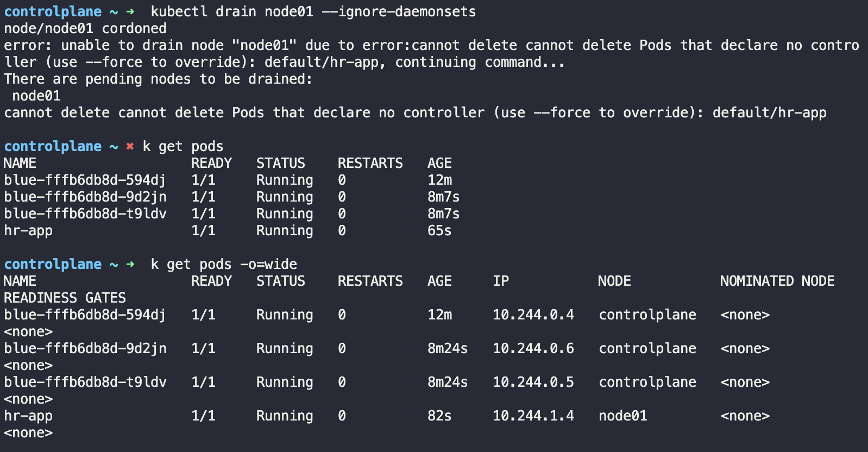Click the red error cross in prompt
The image size is (868, 452).
[130, 146]
